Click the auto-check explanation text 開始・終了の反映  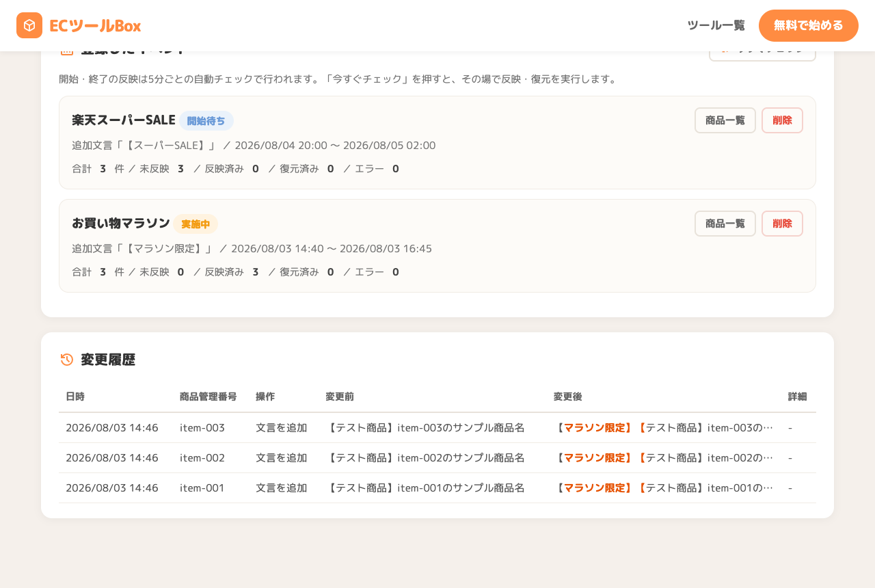coord(338,79)
